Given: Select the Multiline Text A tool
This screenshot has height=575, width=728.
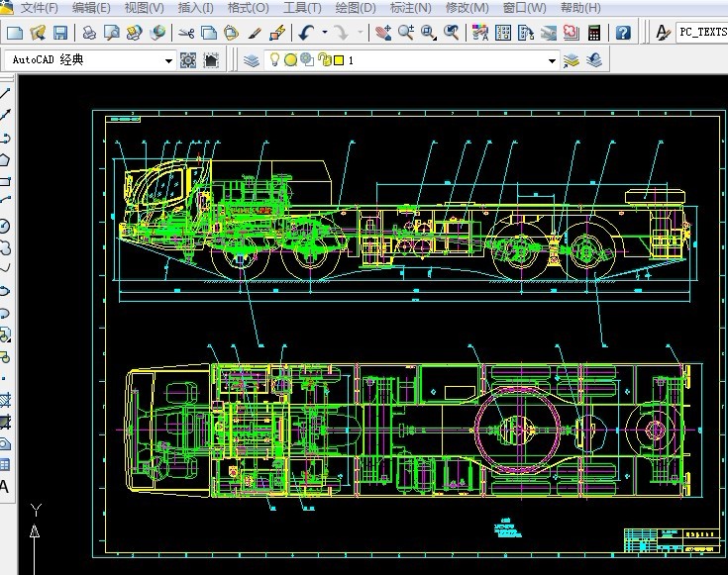Looking at the screenshot, I should pos(4,486).
